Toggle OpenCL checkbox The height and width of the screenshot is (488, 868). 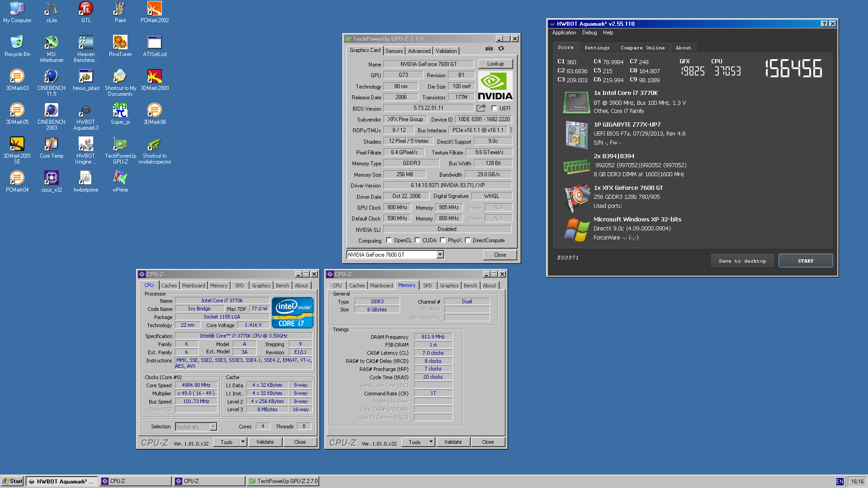point(389,240)
